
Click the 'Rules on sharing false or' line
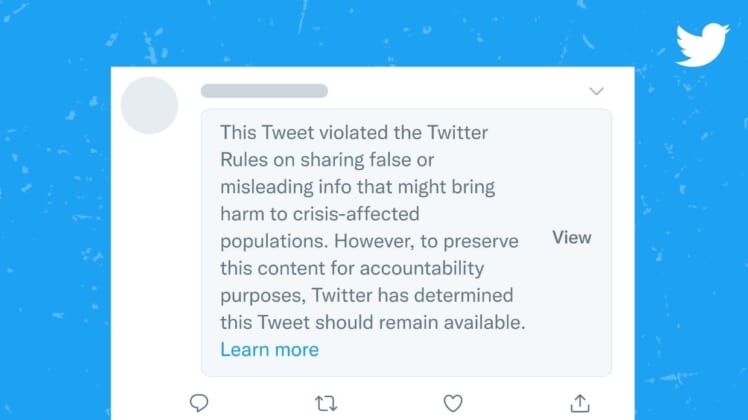pos(327,159)
